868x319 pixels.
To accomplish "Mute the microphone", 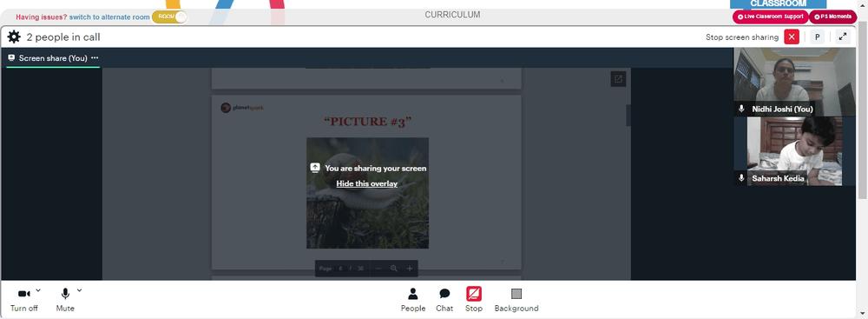I will click(x=65, y=299).
